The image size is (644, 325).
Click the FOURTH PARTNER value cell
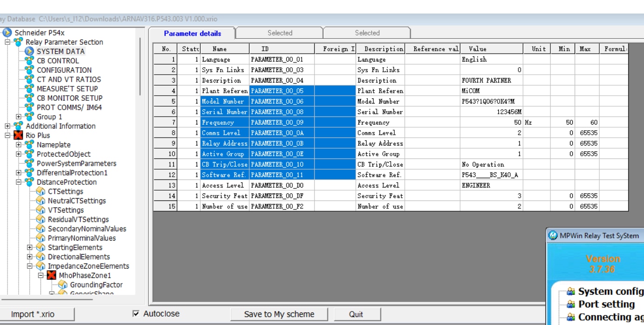tap(492, 80)
